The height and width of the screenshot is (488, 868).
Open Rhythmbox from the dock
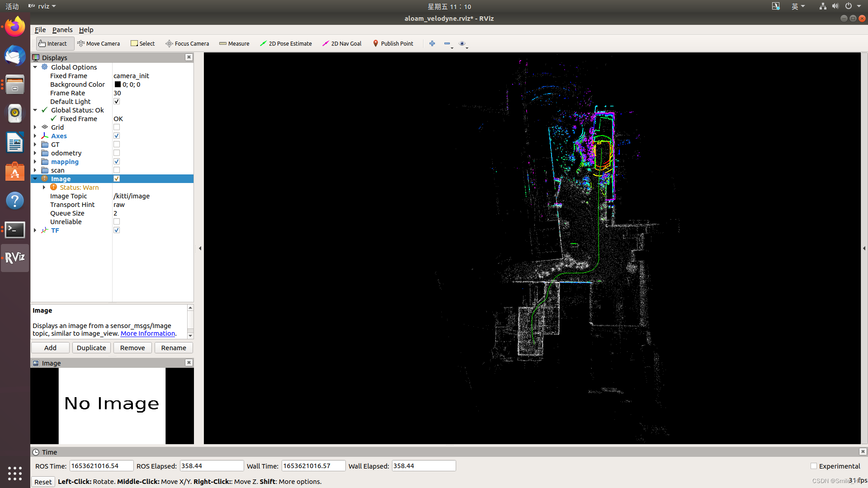click(15, 113)
